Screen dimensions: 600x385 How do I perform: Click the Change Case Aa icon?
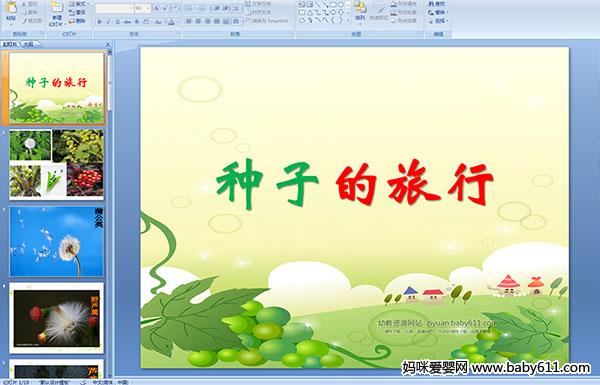click(158, 22)
